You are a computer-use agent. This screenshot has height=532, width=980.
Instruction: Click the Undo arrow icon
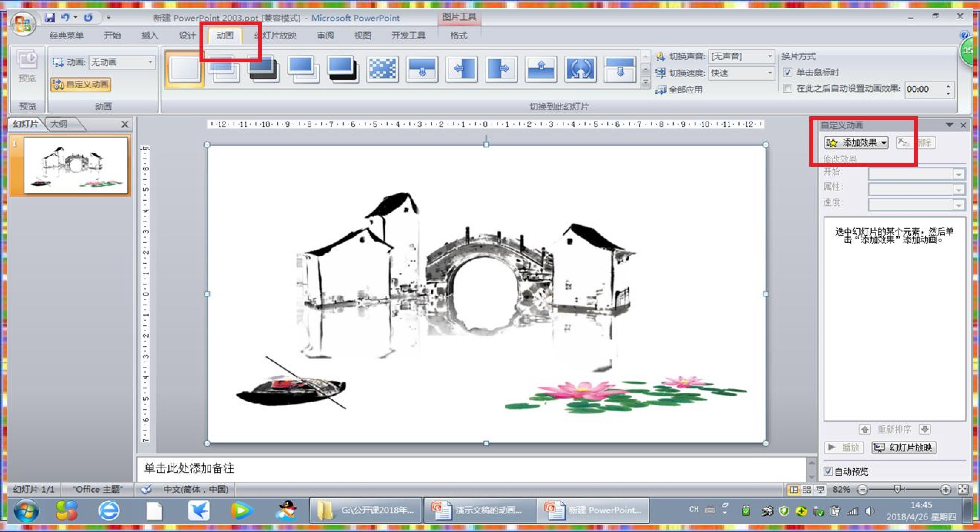(x=65, y=18)
